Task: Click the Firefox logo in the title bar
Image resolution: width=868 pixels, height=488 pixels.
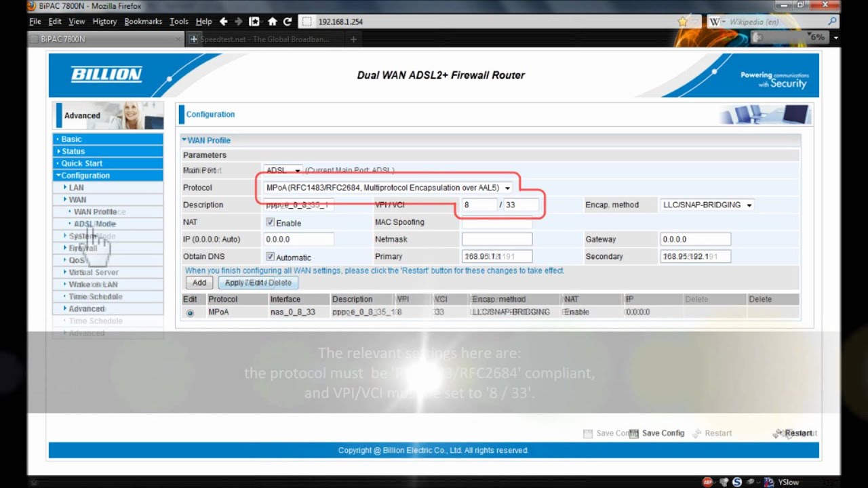Action: 32,6
